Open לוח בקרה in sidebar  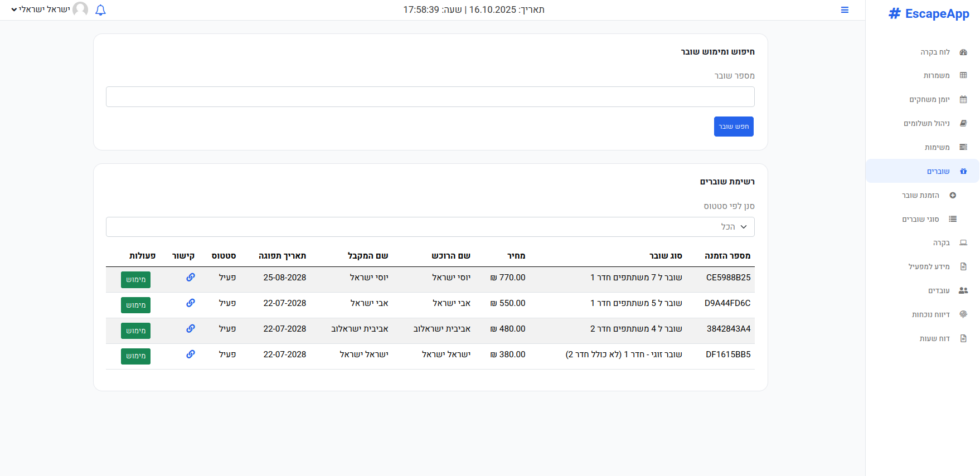pyautogui.click(x=935, y=52)
